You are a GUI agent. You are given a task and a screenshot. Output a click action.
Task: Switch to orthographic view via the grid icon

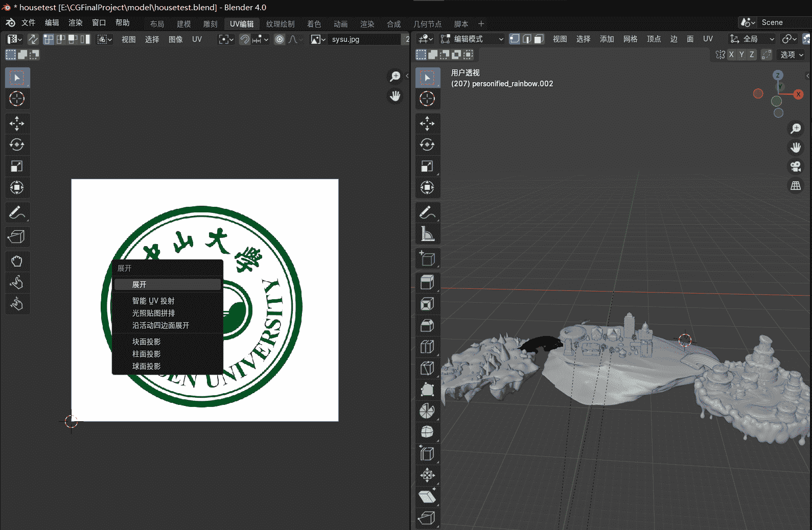796,186
